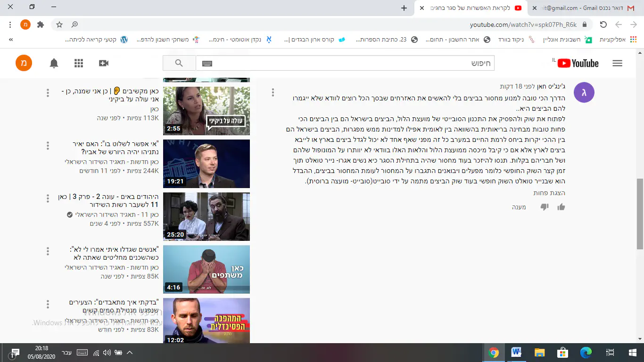Open the 4:16 'כאן משתפים' video thumbnail
Screen dimensions: 644x362
point(206,269)
